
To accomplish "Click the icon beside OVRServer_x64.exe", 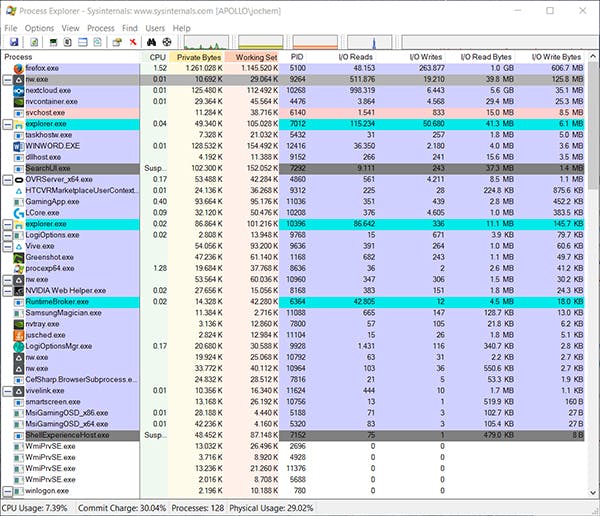I will tap(18, 180).
